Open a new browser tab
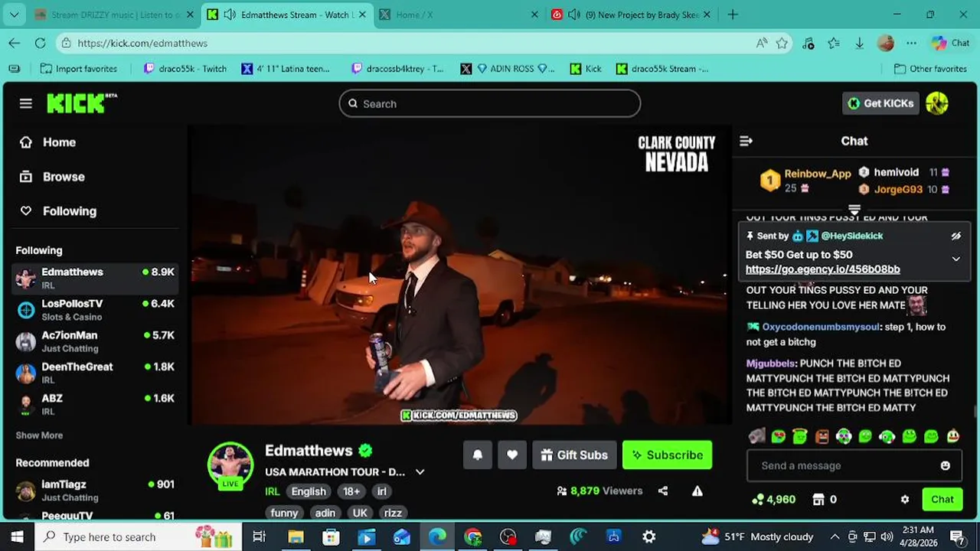Image resolution: width=980 pixels, height=551 pixels. (x=733, y=15)
